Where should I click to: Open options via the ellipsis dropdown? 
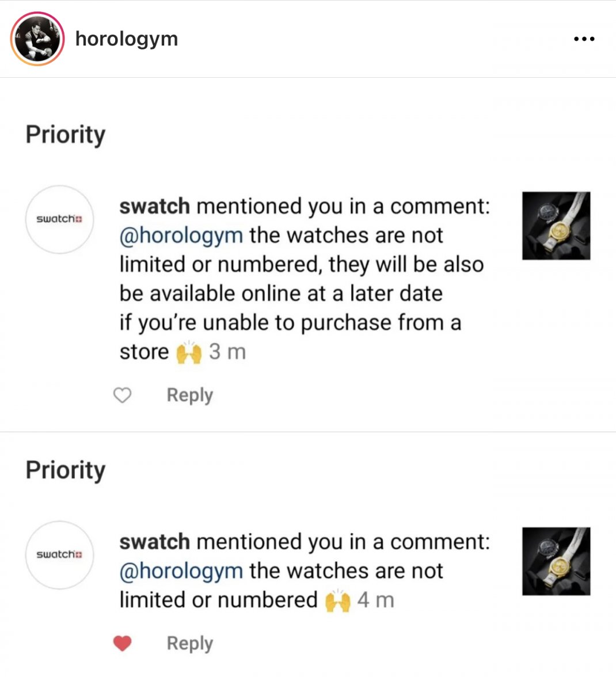[x=584, y=39]
